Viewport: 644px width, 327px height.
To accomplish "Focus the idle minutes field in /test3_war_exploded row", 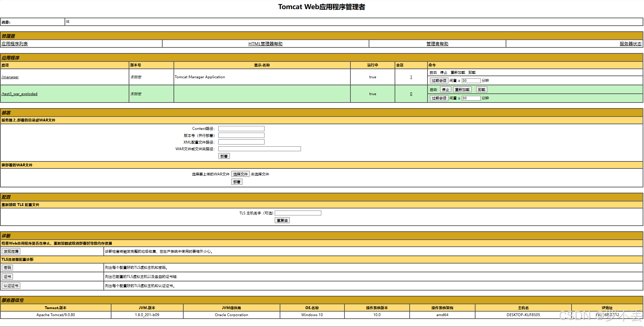I will pyautogui.click(x=471, y=98).
